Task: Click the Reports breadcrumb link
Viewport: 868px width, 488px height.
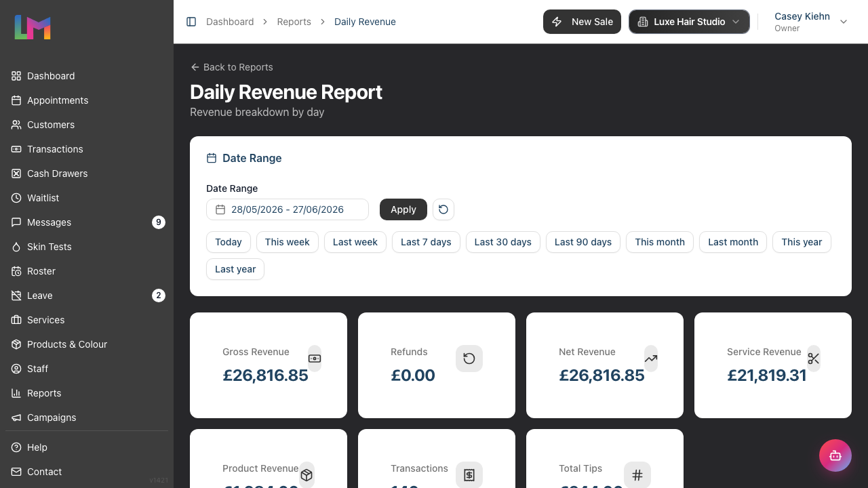Action: tap(294, 22)
